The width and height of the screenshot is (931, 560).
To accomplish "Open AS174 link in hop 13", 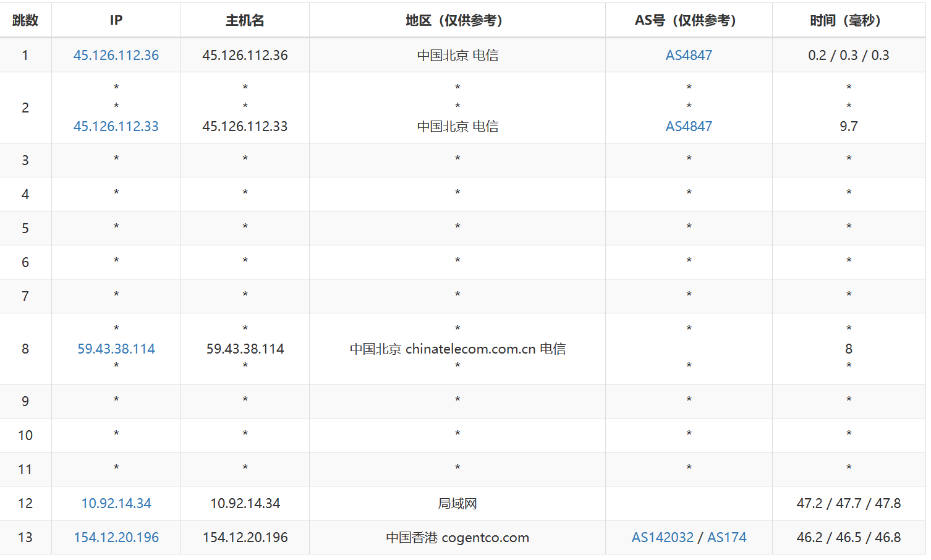I will pos(727,537).
